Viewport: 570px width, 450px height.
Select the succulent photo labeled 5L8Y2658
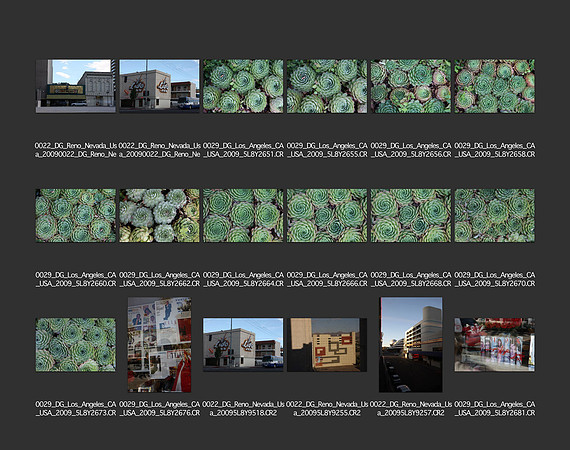(494, 86)
